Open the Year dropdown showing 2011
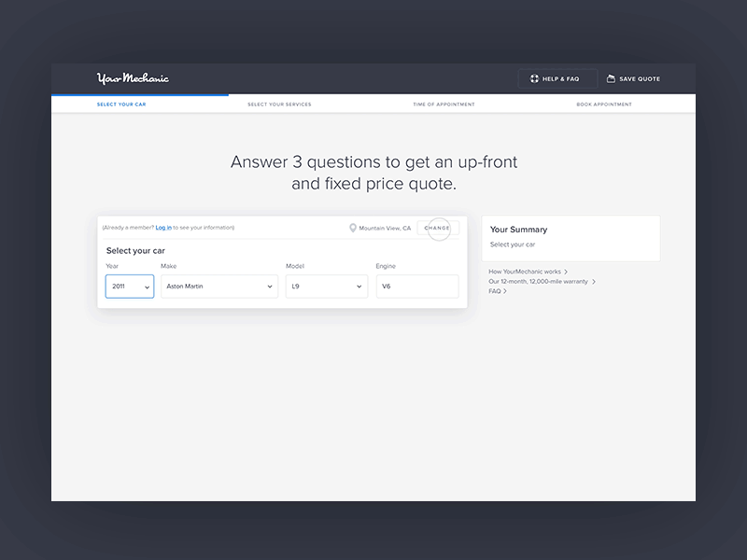 click(129, 287)
